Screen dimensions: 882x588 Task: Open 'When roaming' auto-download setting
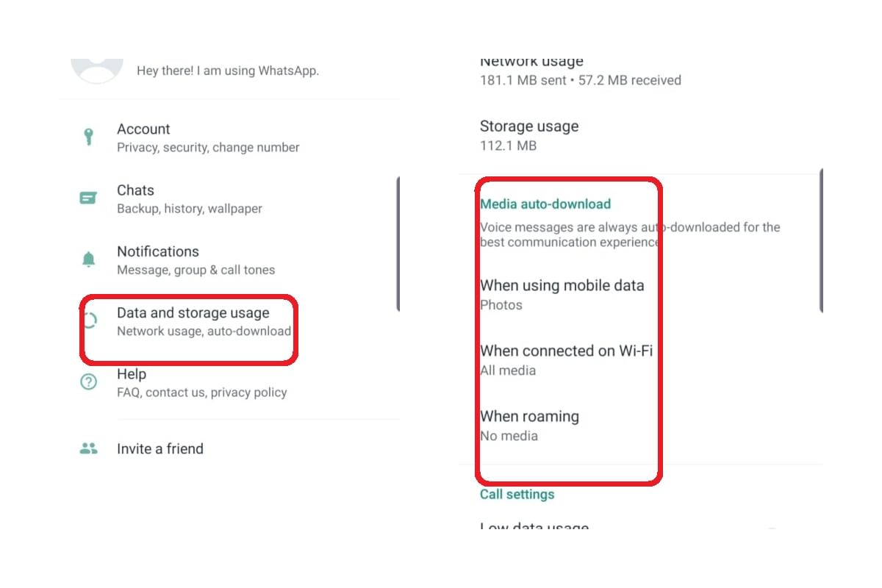click(x=530, y=416)
